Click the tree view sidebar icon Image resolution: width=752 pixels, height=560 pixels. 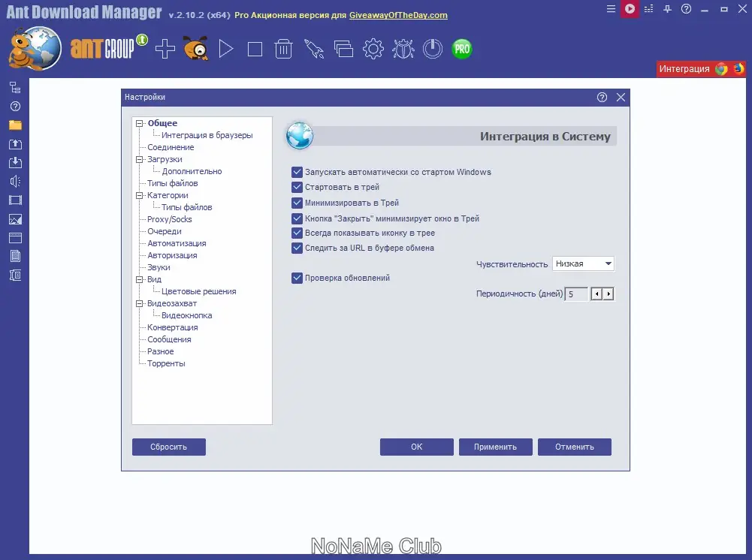15,87
